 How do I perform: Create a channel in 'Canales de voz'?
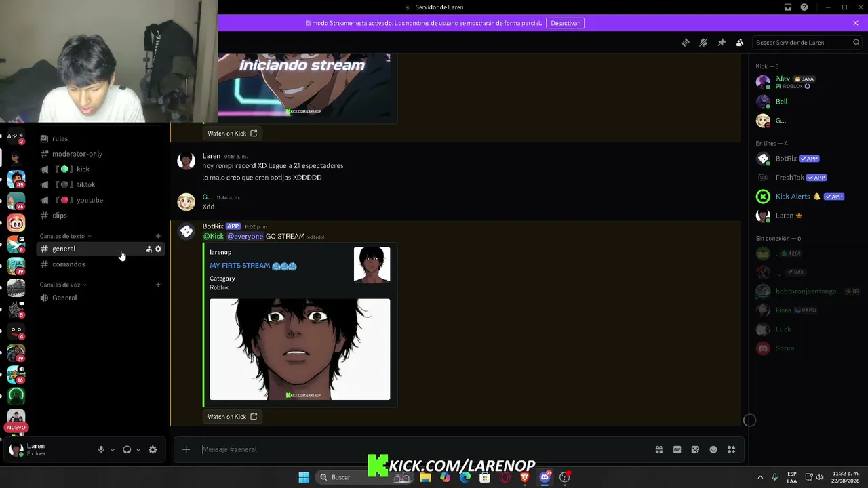[x=158, y=285]
